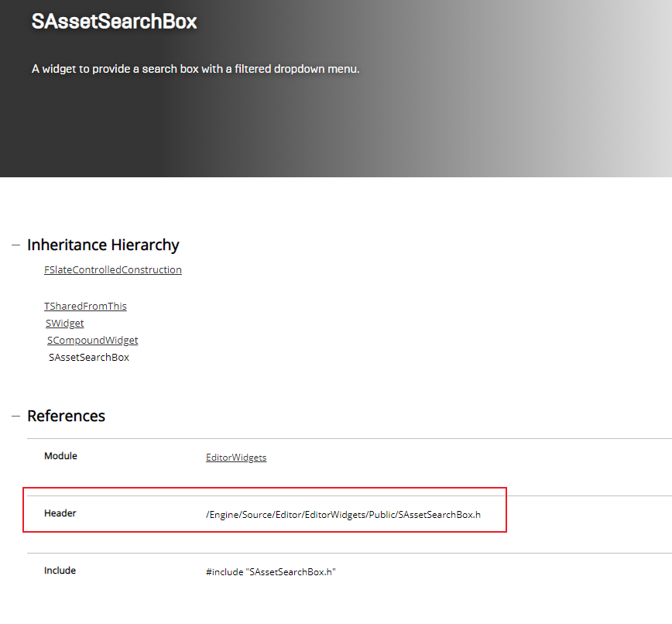
Task: Click the quoted "SAssetSearchBox.h" filename
Action: (291, 572)
